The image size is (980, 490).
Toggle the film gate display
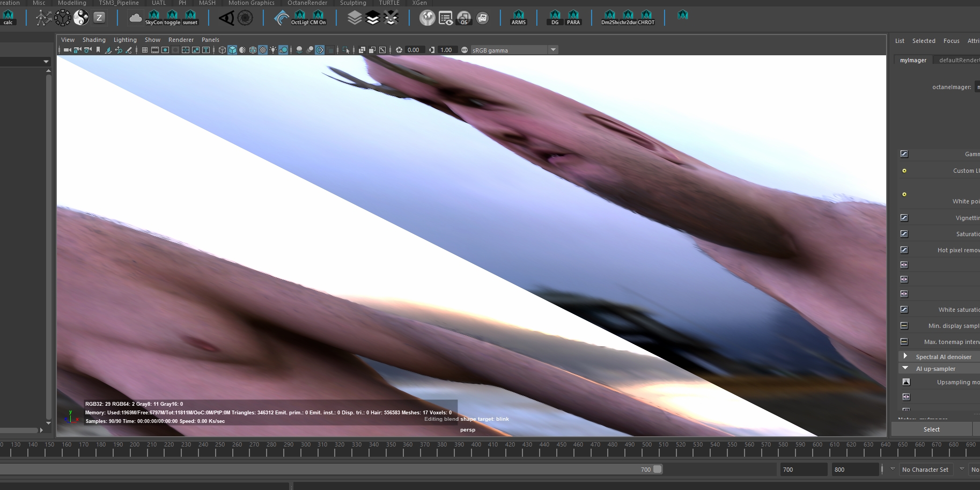(155, 50)
